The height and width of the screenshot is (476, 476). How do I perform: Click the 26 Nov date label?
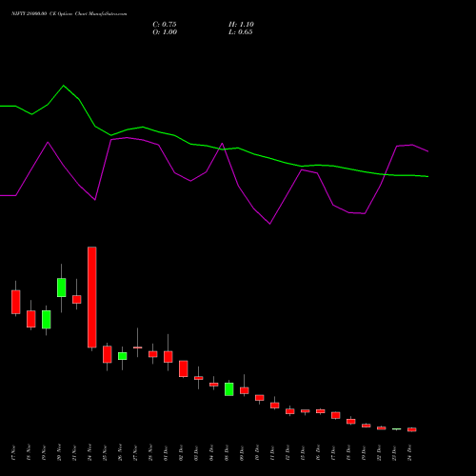click(120, 453)
